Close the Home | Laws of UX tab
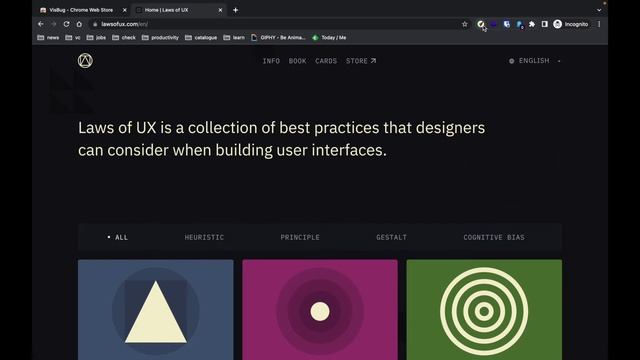Image resolution: width=640 pixels, height=360 pixels. 220,10
